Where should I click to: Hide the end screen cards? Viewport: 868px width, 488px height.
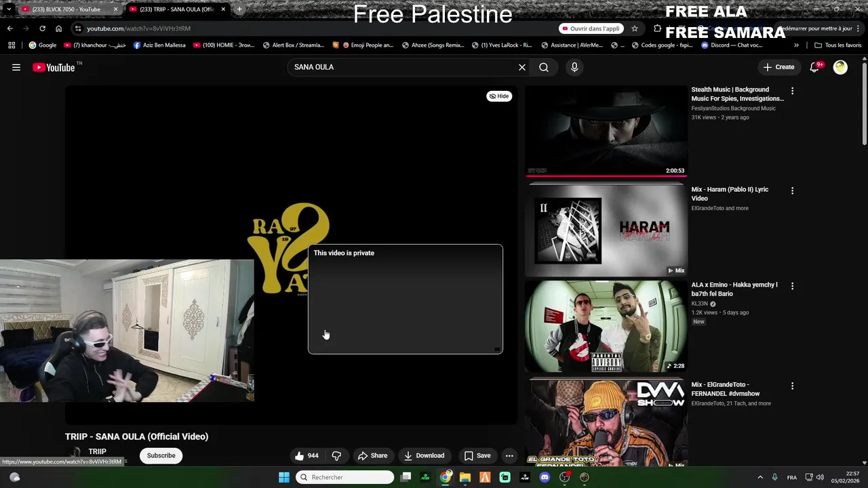point(499,96)
